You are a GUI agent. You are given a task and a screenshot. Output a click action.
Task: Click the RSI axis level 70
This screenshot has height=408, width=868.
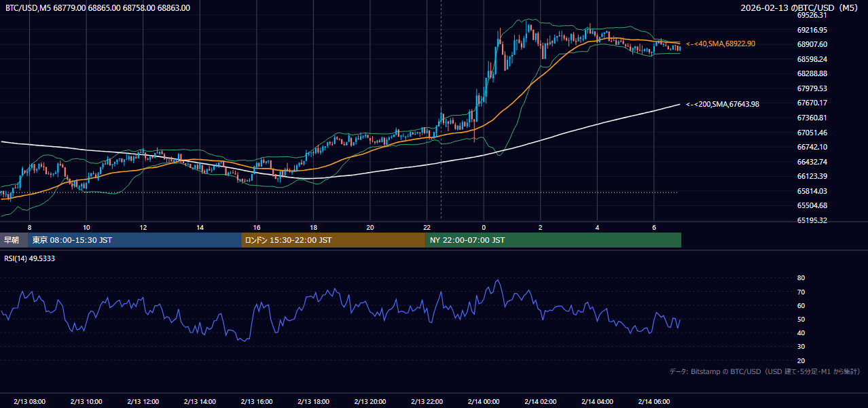tap(801, 292)
